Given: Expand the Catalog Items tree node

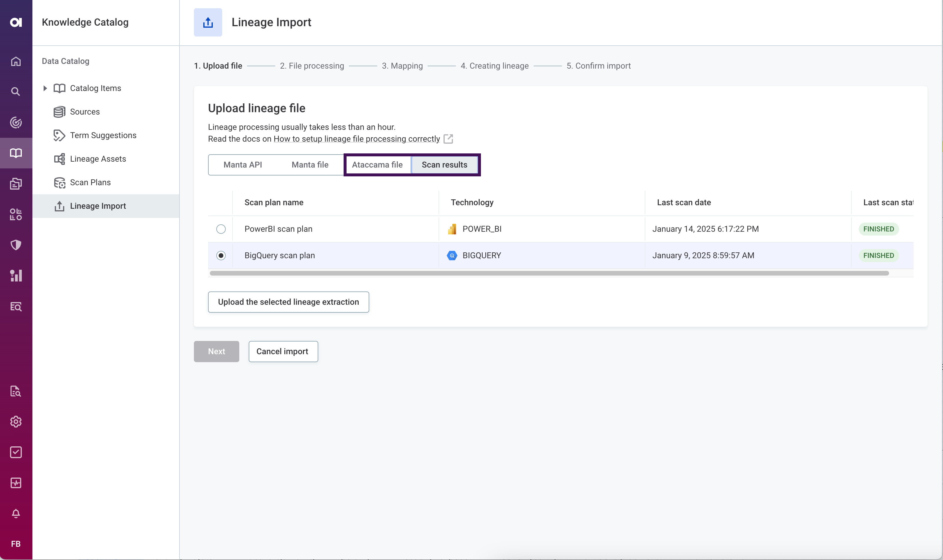Looking at the screenshot, I should coord(45,88).
